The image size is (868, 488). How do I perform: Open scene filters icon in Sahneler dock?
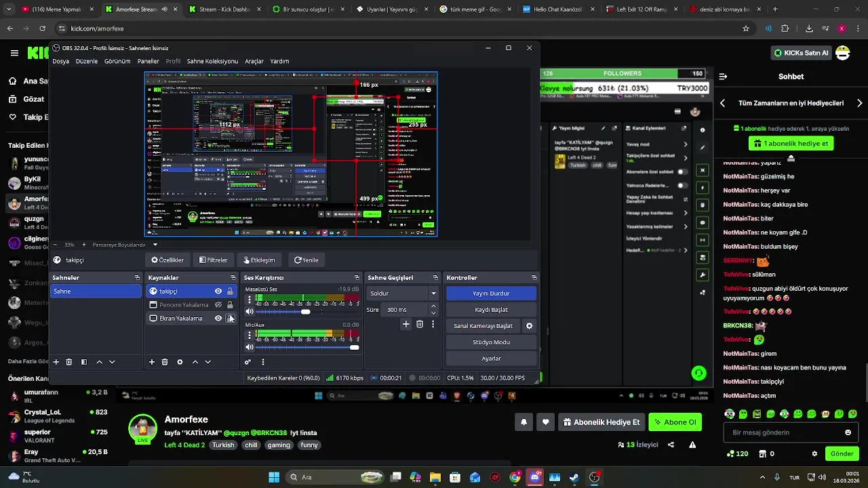pyautogui.click(x=84, y=362)
